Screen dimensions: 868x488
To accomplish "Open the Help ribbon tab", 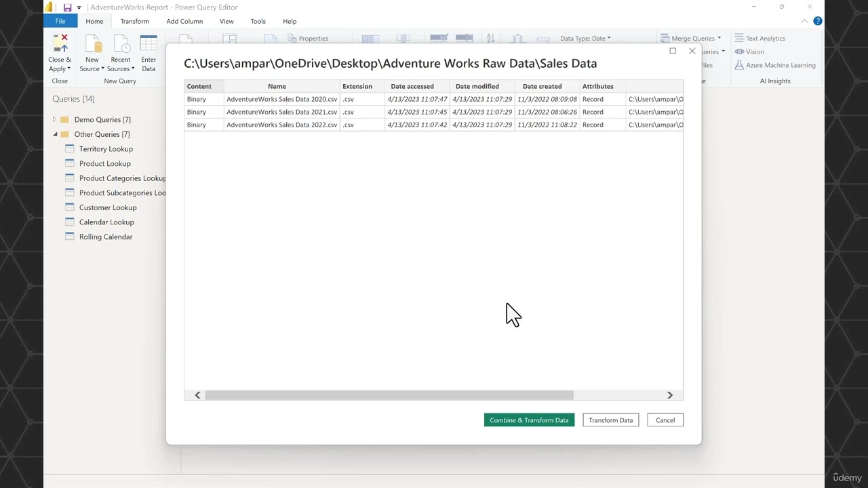I will [x=290, y=21].
